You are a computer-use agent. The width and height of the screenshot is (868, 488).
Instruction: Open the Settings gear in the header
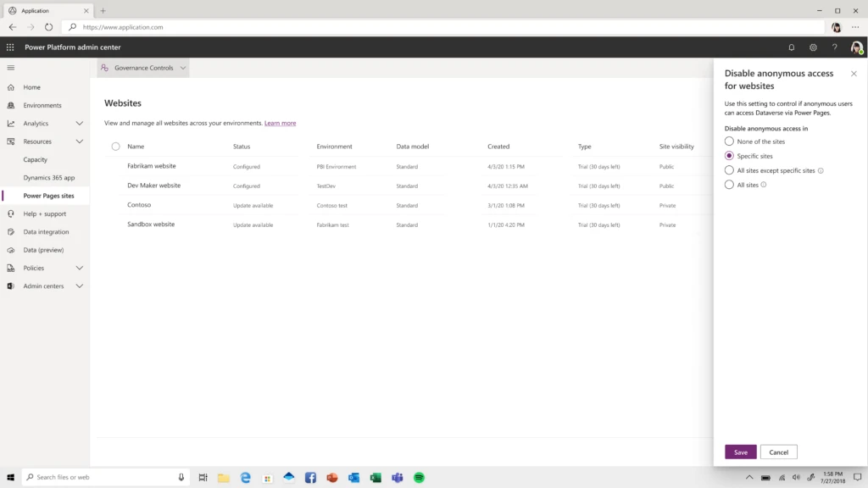click(813, 47)
